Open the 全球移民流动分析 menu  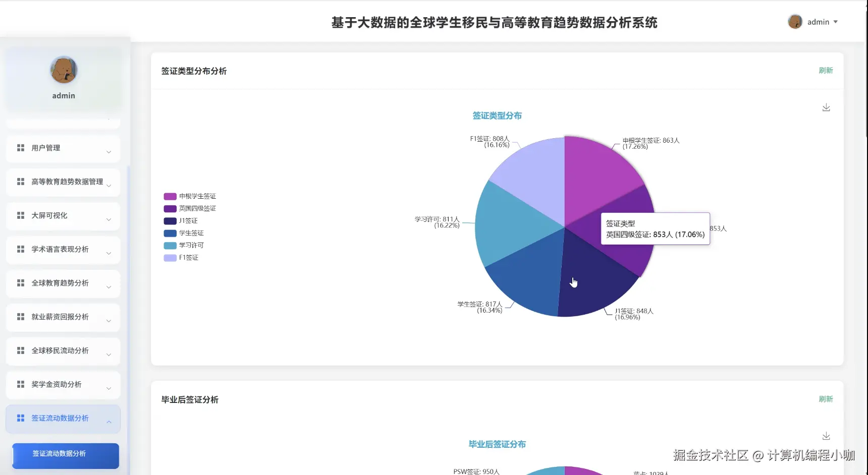click(x=63, y=351)
